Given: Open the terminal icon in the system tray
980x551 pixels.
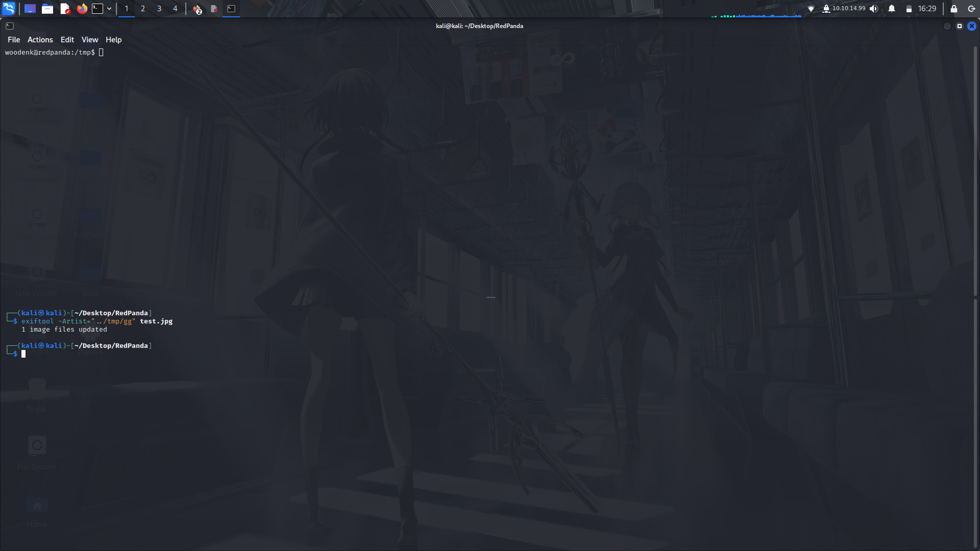Looking at the screenshot, I should coord(231,9).
